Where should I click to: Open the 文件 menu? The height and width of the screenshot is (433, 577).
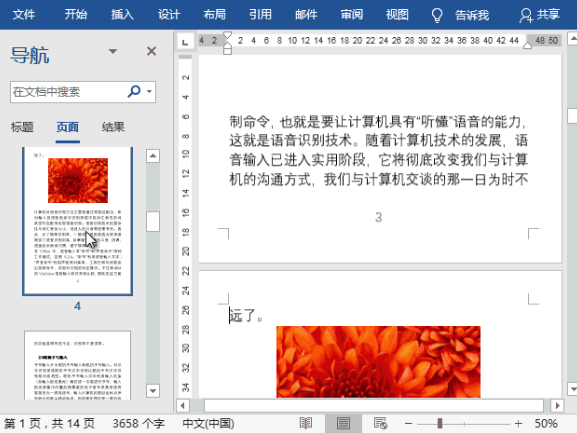(24, 15)
